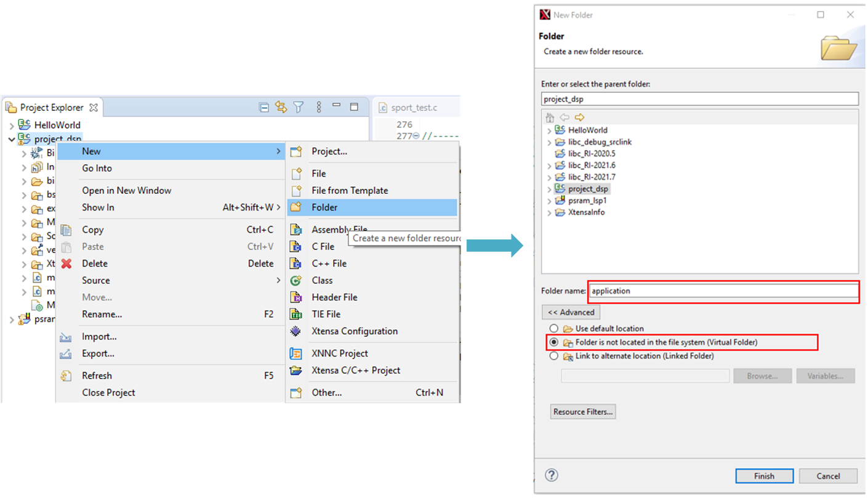Viewport: 868px width, 498px height.
Task: Open Project Explorer view menu (three dots)
Action: 319,107
